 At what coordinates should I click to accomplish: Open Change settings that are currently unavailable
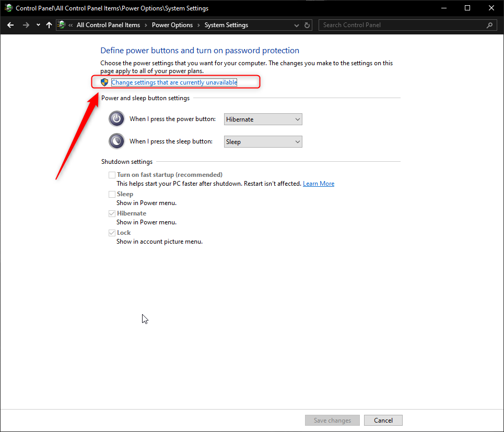[174, 82]
